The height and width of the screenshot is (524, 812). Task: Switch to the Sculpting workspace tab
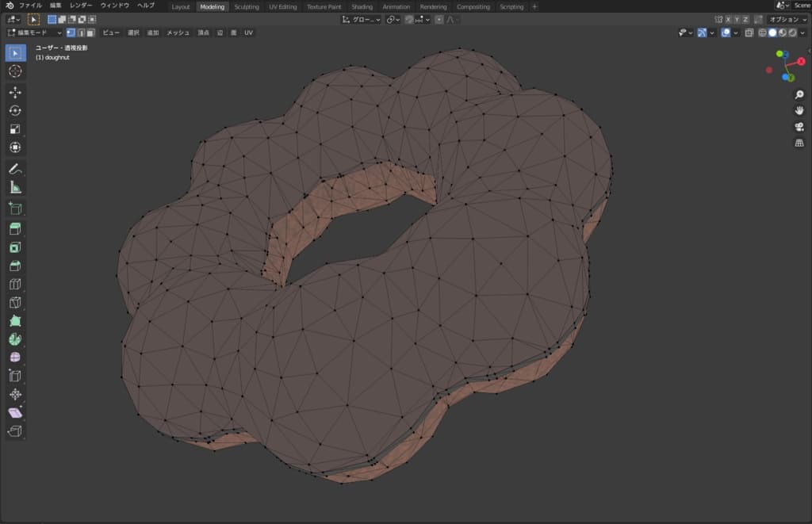point(247,6)
